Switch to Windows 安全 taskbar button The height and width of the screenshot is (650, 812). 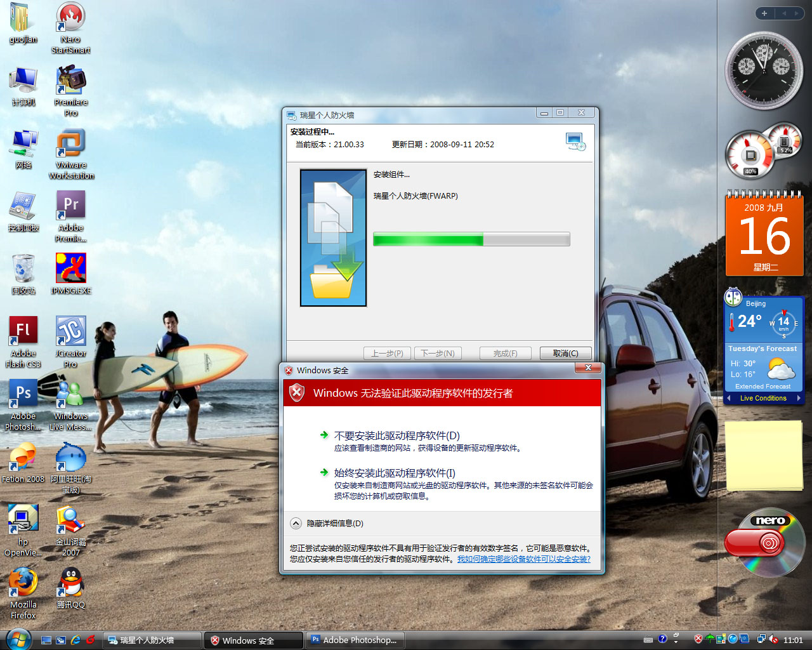click(254, 640)
